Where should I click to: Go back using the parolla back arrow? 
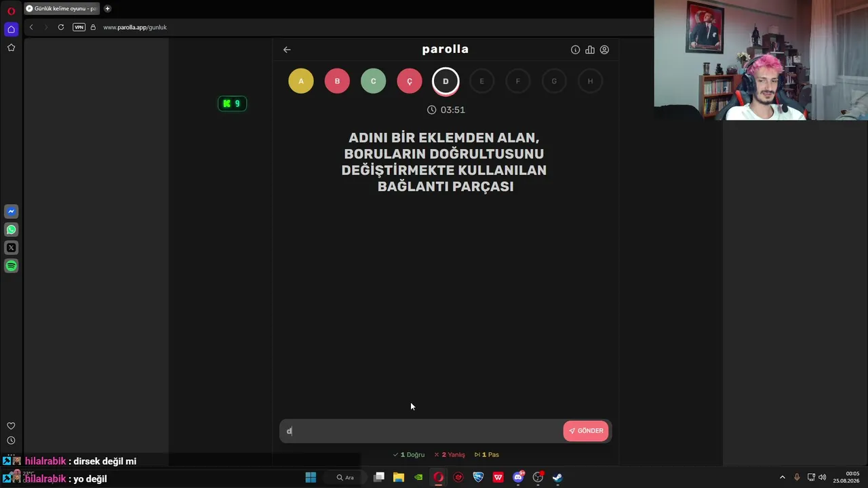tap(287, 49)
